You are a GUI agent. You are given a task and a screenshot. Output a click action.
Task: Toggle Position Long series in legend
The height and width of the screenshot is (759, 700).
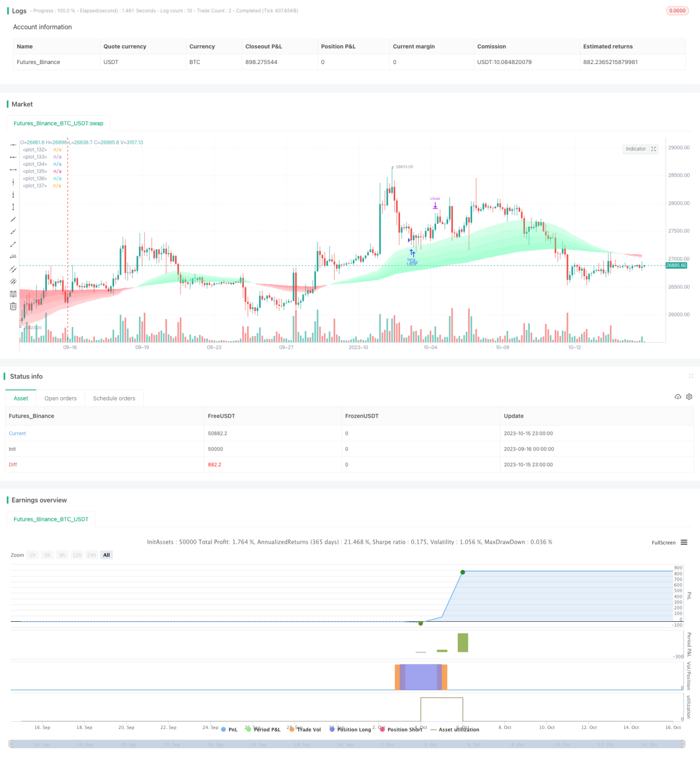(x=350, y=729)
